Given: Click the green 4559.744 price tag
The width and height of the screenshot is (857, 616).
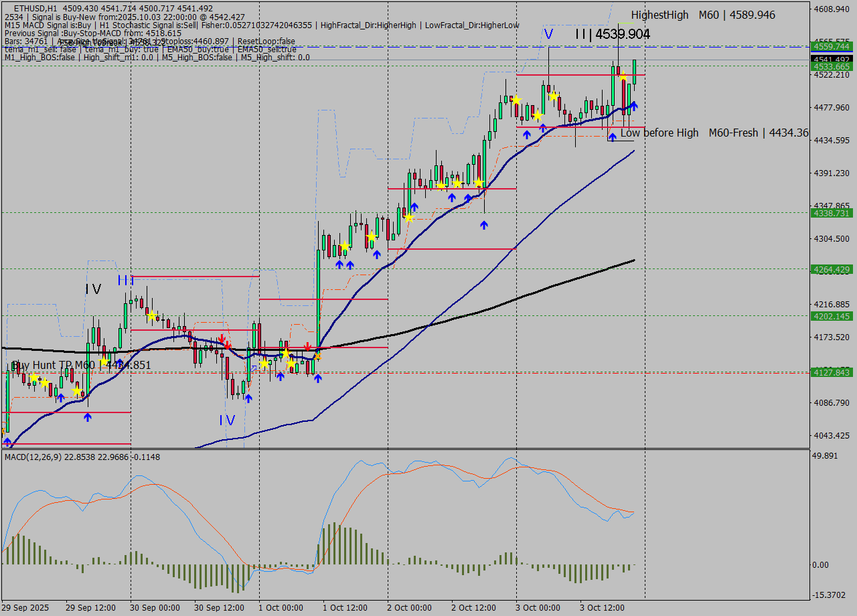Looking at the screenshot, I should pos(831,46).
